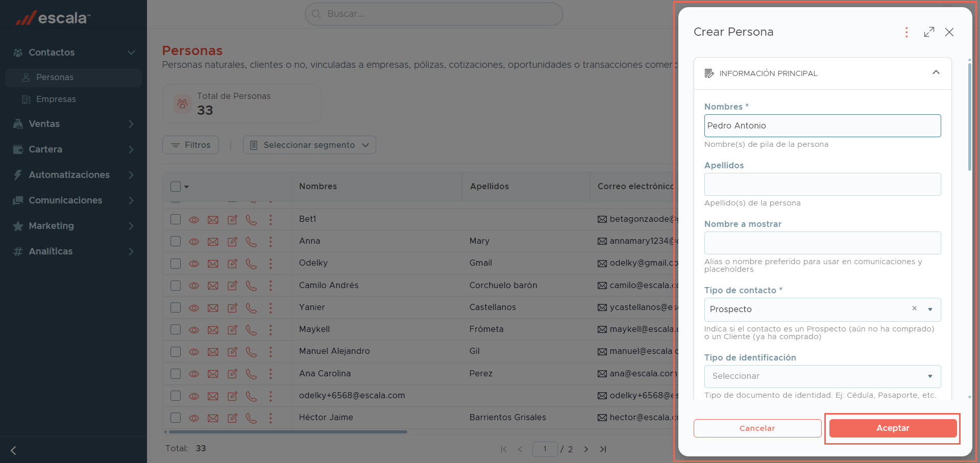Click the email icon in Manuel Alejandro row
980x463 pixels.
pos(213,352)
